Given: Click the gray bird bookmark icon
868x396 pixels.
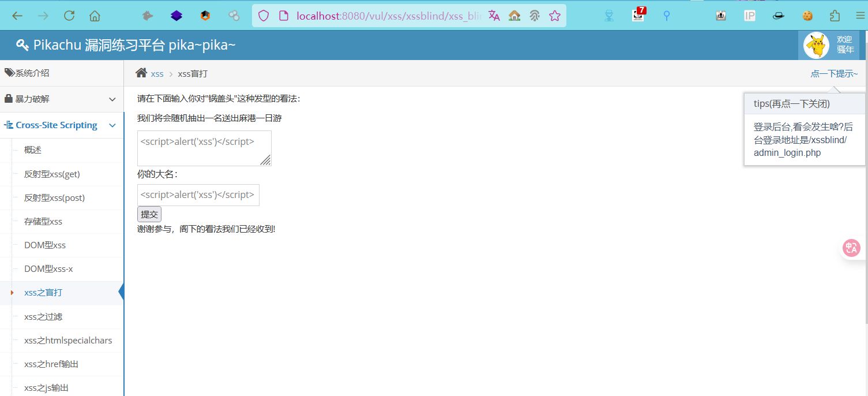Looking at the screenshot, I should click(148, 16).
